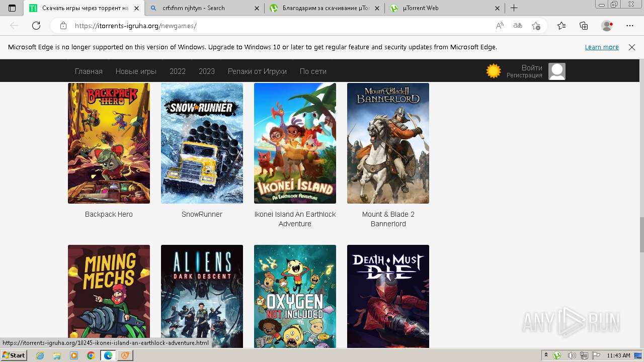
Task: Open the Edge tab actions menu icon
Action: point(12,8)
